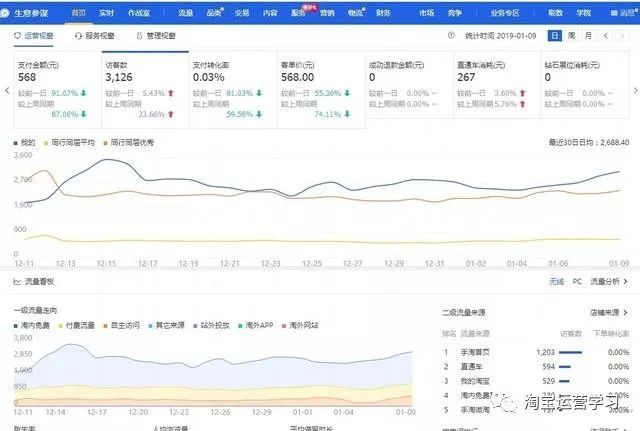
Task: Open the 流量 top menu tab
Action: point(185,12)
